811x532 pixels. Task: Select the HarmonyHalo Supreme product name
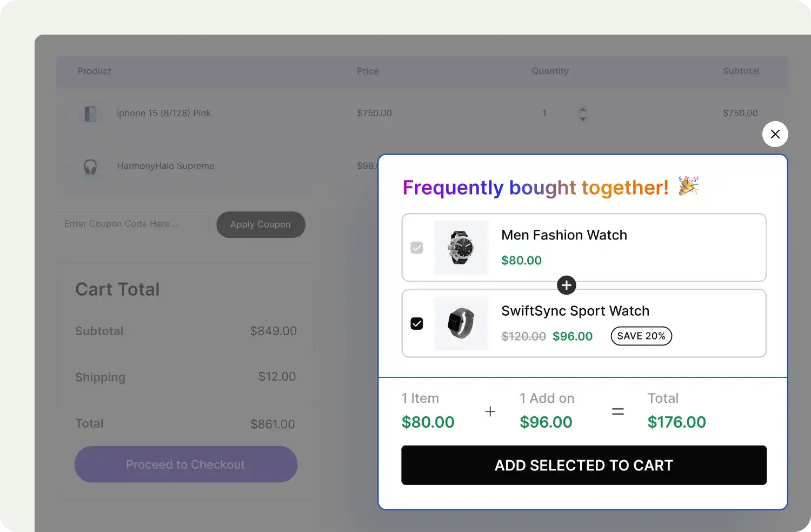tap(165, 166)
